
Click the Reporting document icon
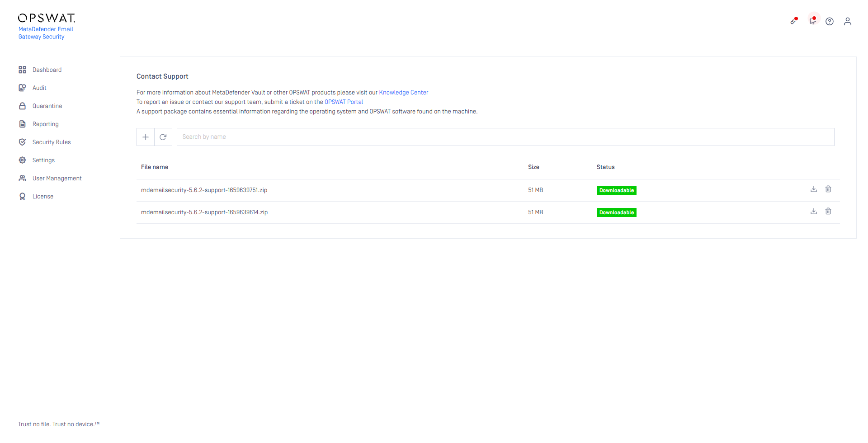click(x=22, y=124)
